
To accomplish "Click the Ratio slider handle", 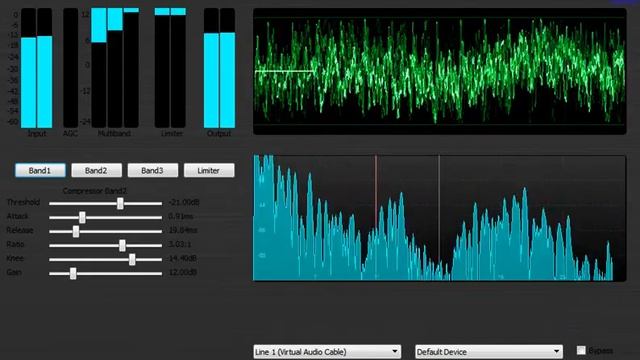I will click(122, 245).
